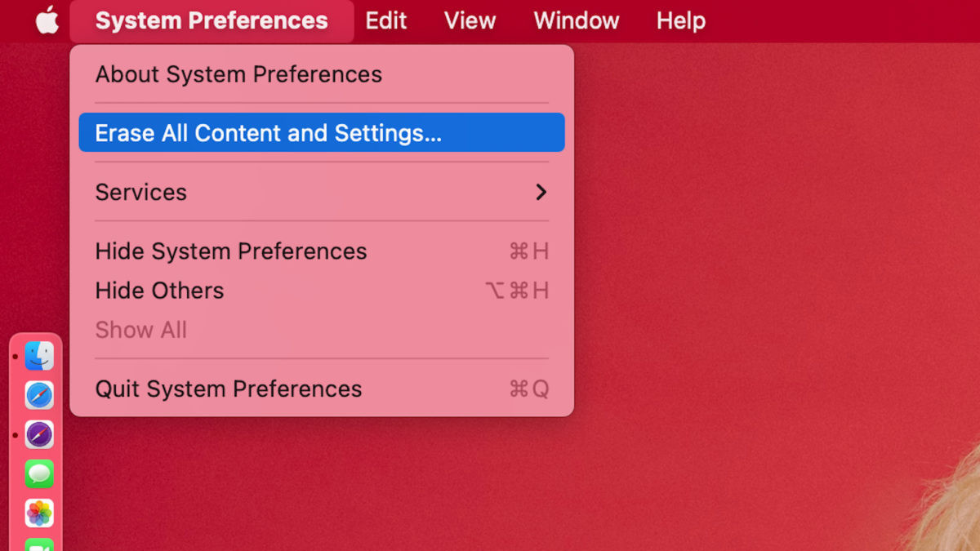This screenshot has width=980, height=551.
Task: Click the greyed-out Show All item
Action: coord(141,330)
